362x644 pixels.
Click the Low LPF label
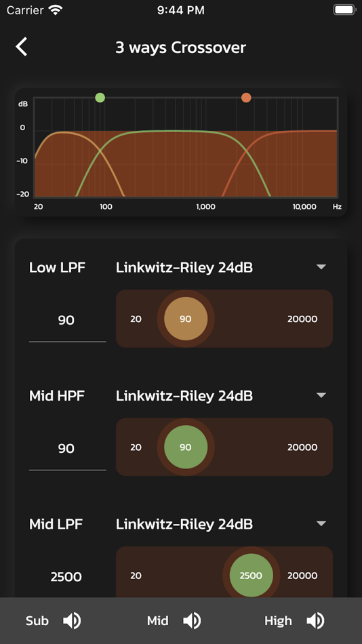click(57, 267)
